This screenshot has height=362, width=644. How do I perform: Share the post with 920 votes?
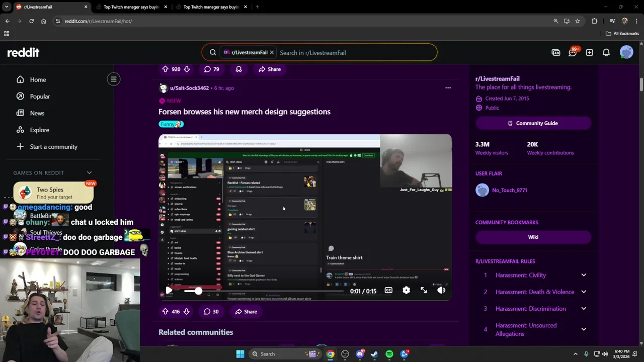[x=270, y=69]
